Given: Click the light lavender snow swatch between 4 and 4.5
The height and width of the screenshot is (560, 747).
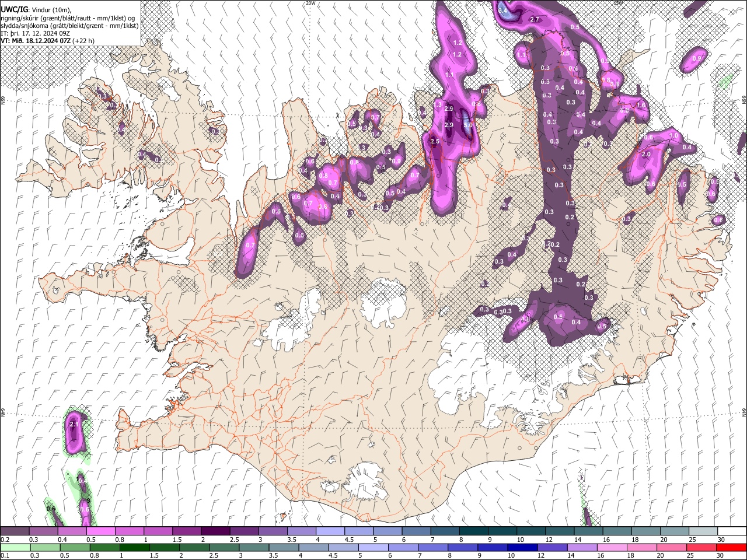Looking at the screenshot, I should (x=330, y=531).
